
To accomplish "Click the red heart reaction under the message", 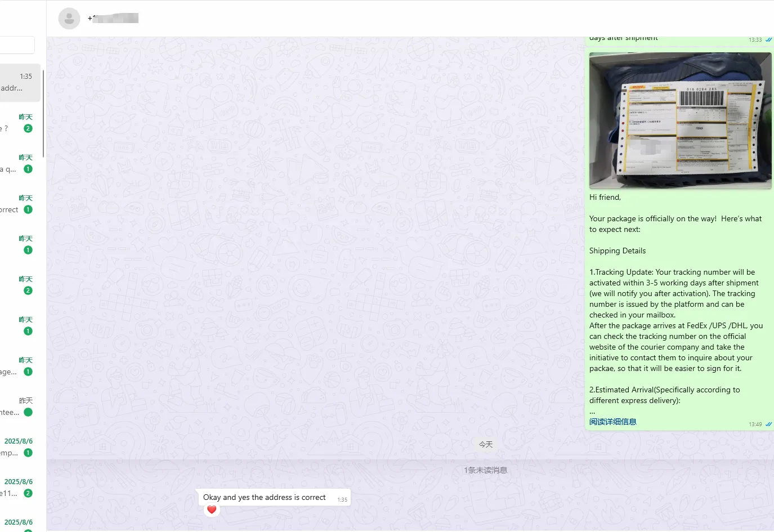I will (x=212, y=509).
